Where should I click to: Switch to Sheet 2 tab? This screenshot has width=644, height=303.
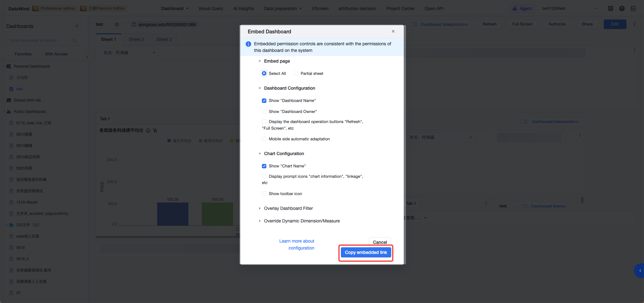(x=136, y=39)
